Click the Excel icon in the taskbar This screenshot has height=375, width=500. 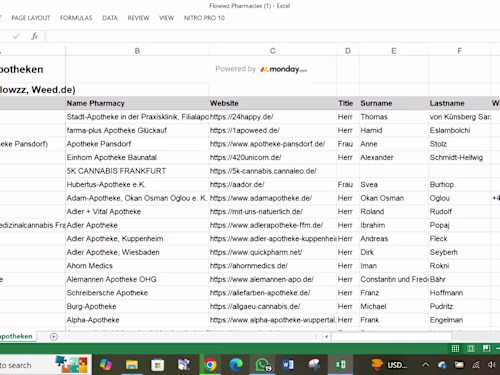pos(340,365)
